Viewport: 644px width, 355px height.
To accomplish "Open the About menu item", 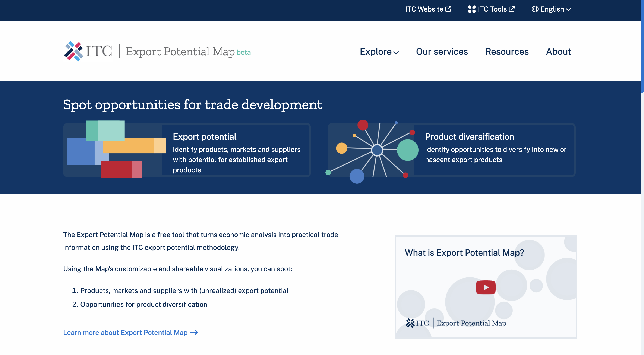I will pos(558,51).
